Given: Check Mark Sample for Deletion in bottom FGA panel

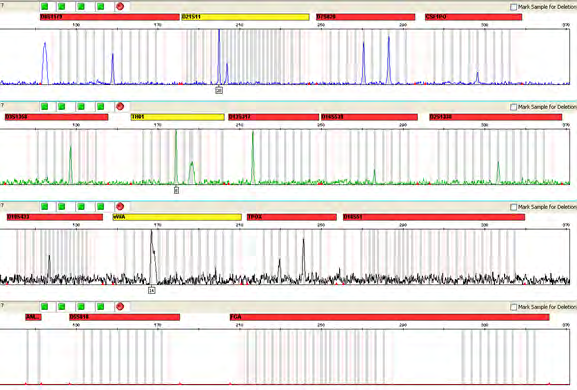Looking at the screenshot, I should click(x=514, y=307).
